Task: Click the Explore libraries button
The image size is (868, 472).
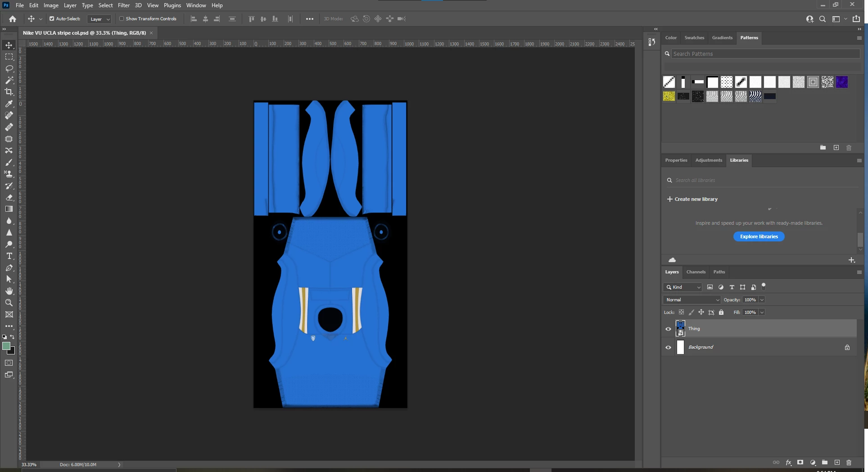Action: (759, 236)
